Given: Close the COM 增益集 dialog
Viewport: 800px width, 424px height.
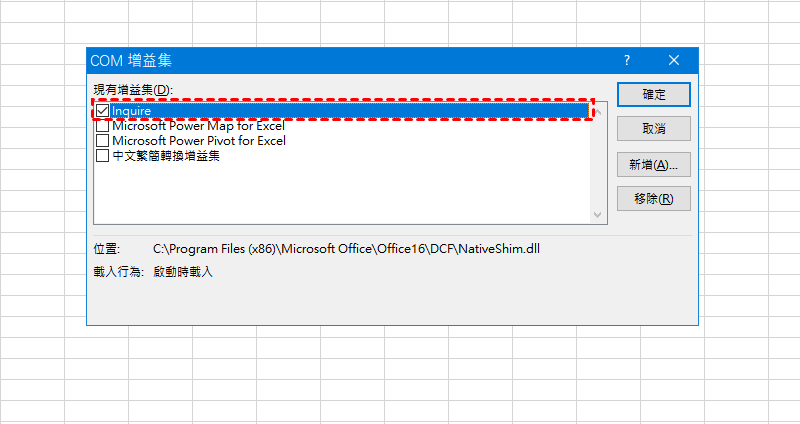Looking at the screenshot, I should [674, 61].
